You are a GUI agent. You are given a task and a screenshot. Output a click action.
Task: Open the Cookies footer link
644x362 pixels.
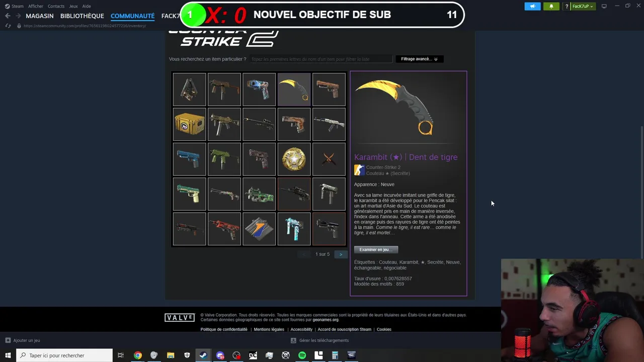[x=384, y=329]
